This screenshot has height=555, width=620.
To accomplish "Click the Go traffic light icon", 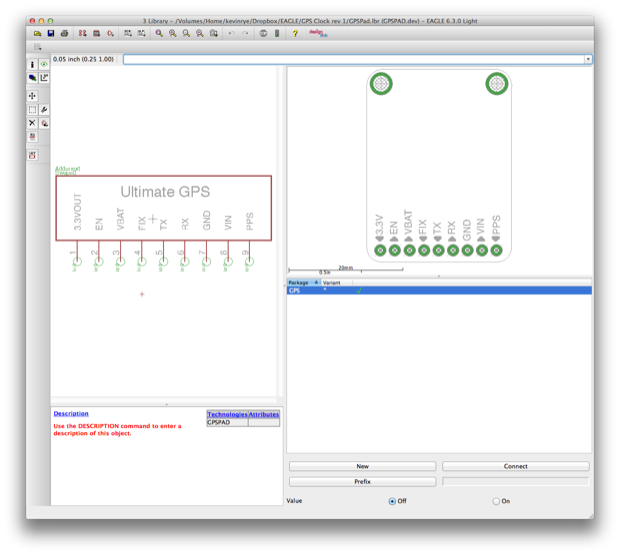I will [x=277, y=34].
